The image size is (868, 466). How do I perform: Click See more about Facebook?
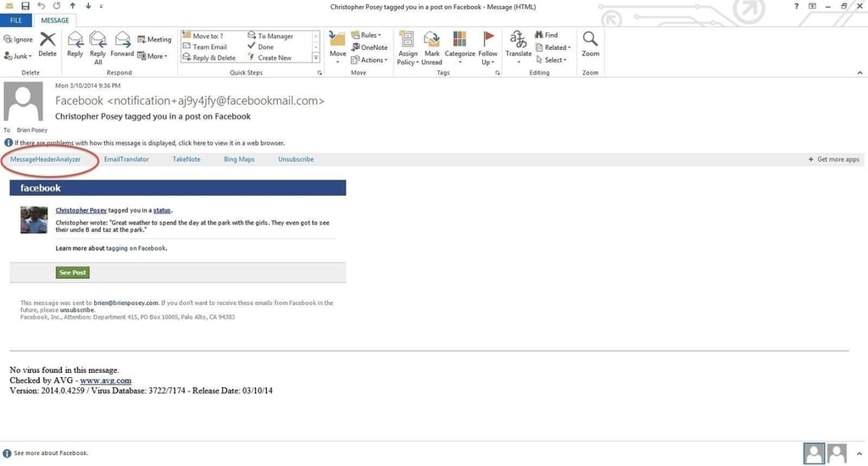click(x=51, y=453)
